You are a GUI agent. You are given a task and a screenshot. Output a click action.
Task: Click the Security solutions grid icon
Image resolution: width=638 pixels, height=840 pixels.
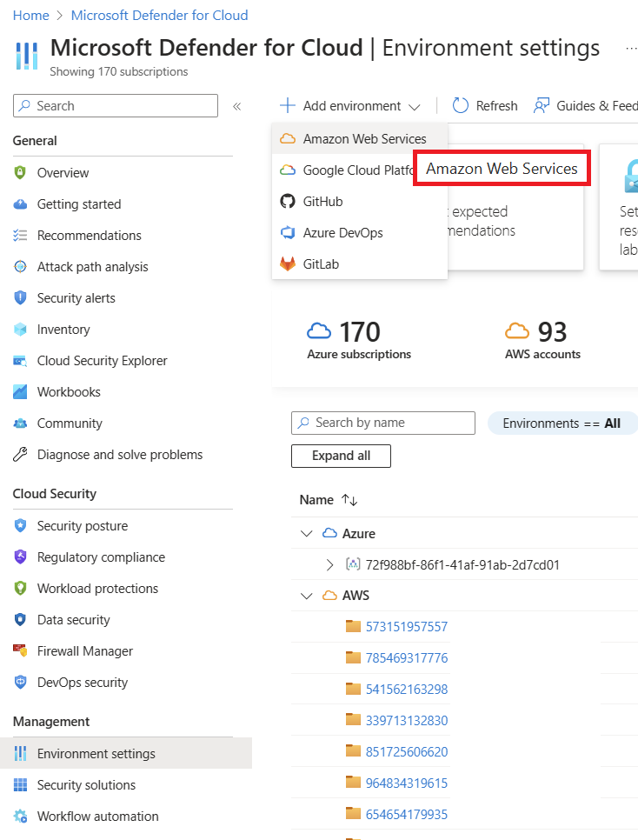[20, 785]
